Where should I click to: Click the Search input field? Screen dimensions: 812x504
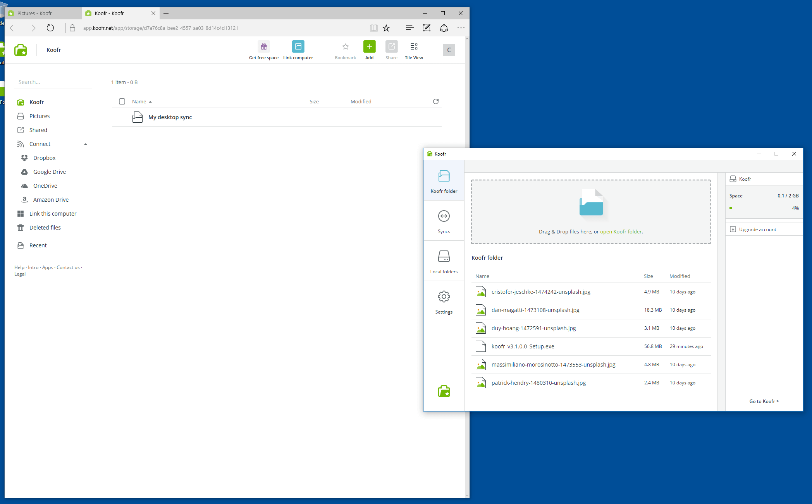point(53,82)
